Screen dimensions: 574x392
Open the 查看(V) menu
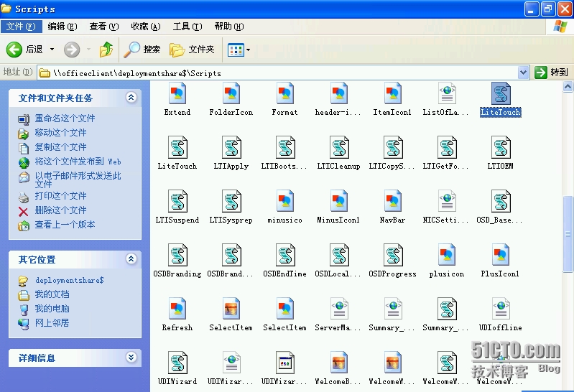click(x=104, y=27)
